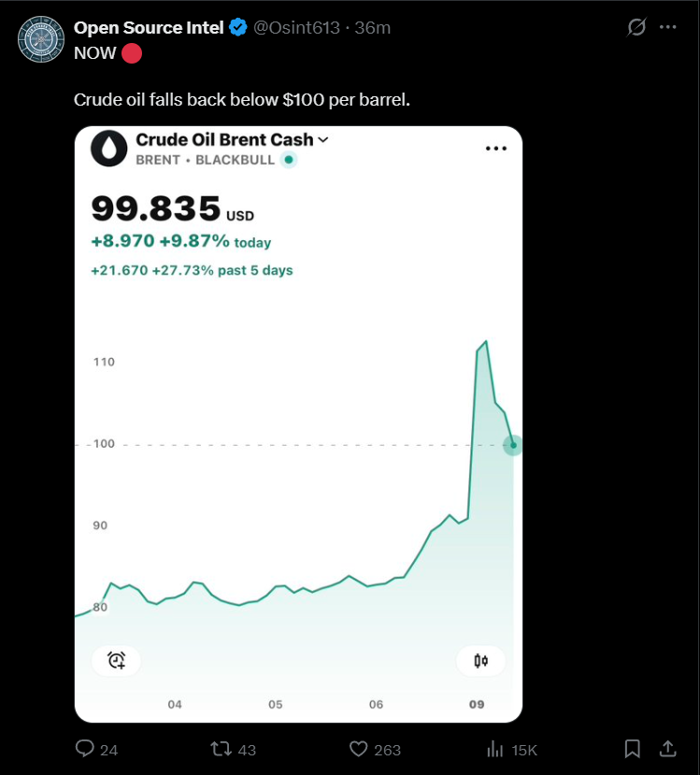This screenshot has height=775, width=700.
Task: Open the view analytics bar icon
Action: tap(495, 749)
